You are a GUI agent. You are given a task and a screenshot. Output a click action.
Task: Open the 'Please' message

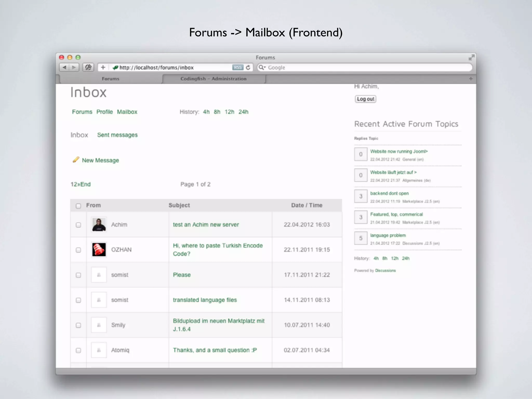182,275
